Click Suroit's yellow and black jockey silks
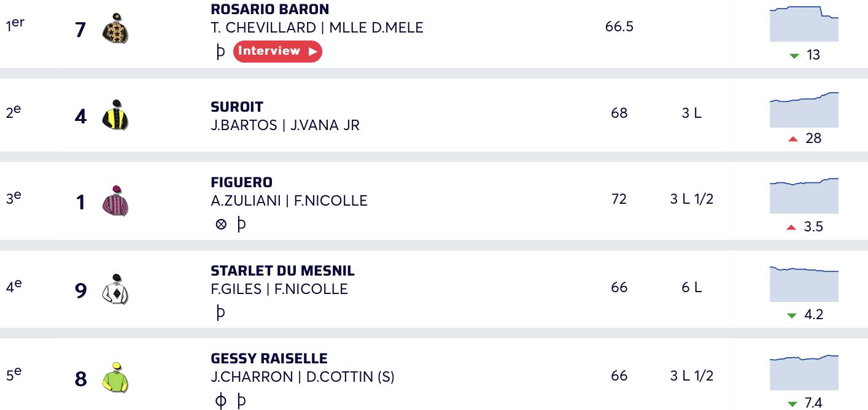Viewport: 868px width, 410px height. coord(115,115)
